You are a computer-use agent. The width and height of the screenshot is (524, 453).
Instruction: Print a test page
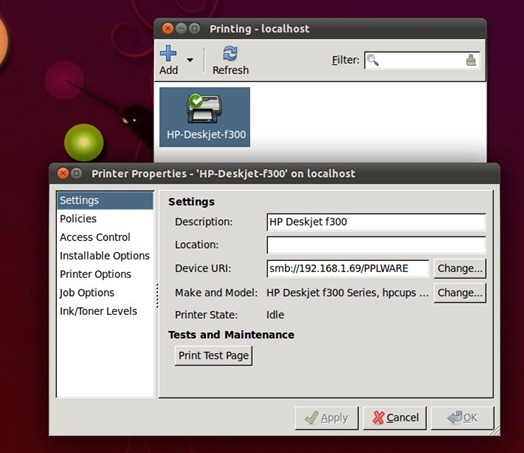coord(214,355)
